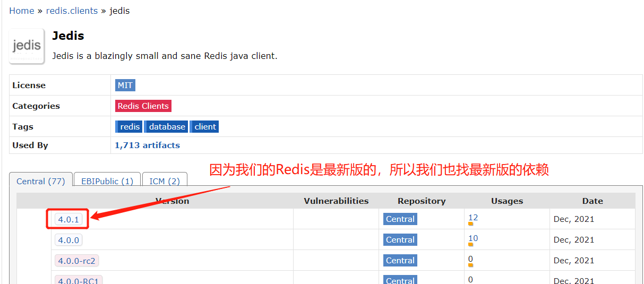
Task: Click the Usages column header
Action: pyautogui.click(x=507, y=201)
